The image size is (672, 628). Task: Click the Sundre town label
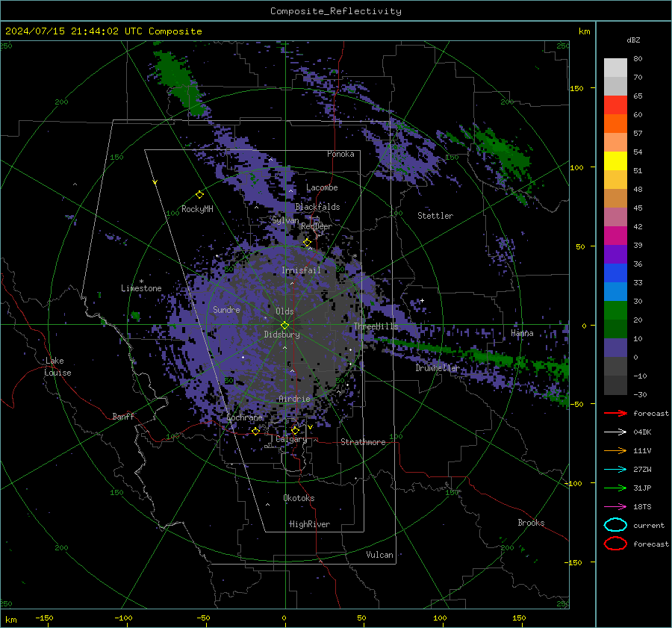tap(226, 309)
